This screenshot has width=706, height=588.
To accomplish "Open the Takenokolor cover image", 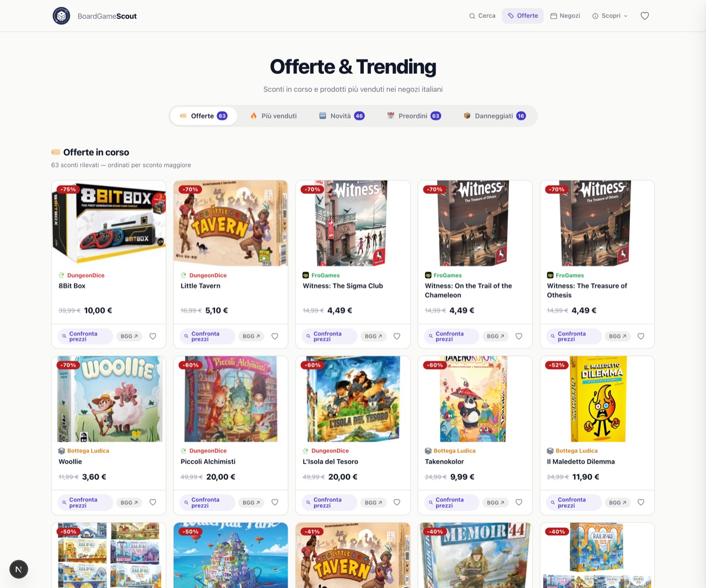I will [x=475, y=399].
